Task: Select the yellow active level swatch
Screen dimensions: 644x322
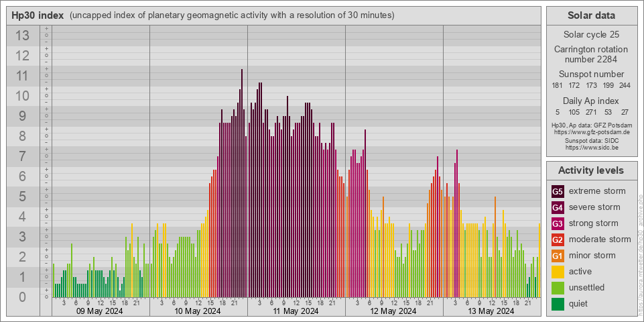Action: [558, 272]
